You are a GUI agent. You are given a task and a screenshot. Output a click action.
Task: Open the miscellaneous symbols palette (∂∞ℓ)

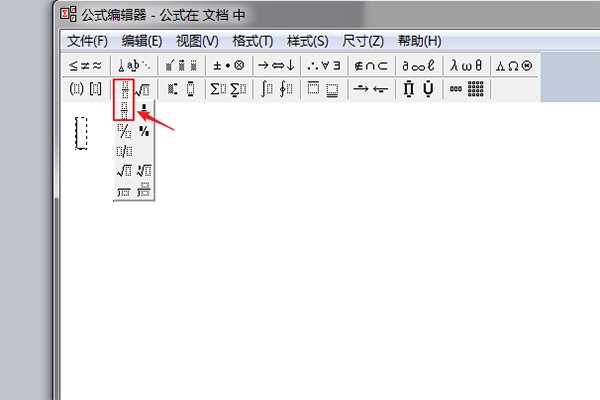419,66
